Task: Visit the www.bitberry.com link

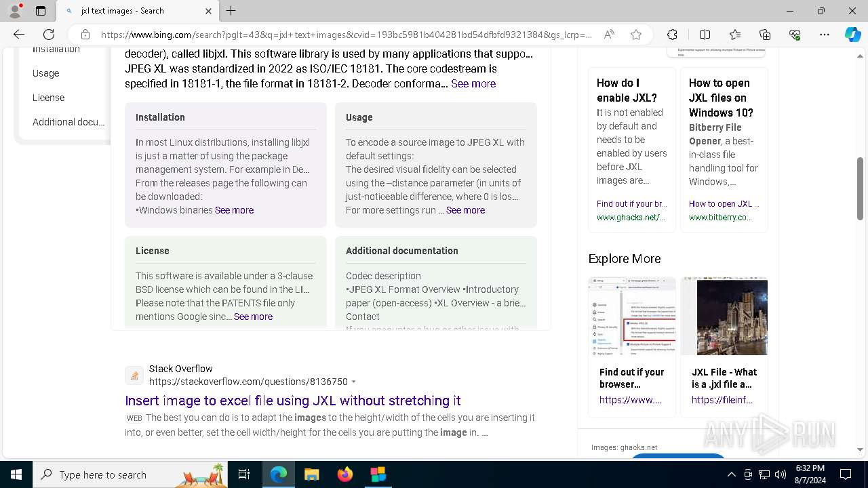Action: click(720, 218)
